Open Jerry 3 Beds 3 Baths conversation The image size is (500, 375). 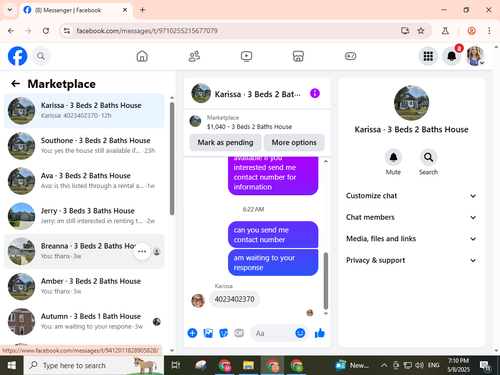(x=84, y=216)
